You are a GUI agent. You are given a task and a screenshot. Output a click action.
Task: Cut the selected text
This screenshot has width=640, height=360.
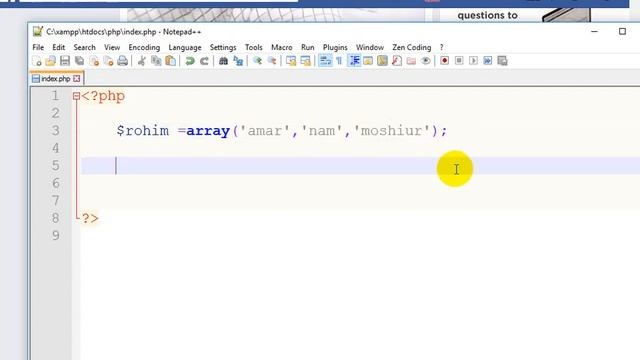pos(142,61)
